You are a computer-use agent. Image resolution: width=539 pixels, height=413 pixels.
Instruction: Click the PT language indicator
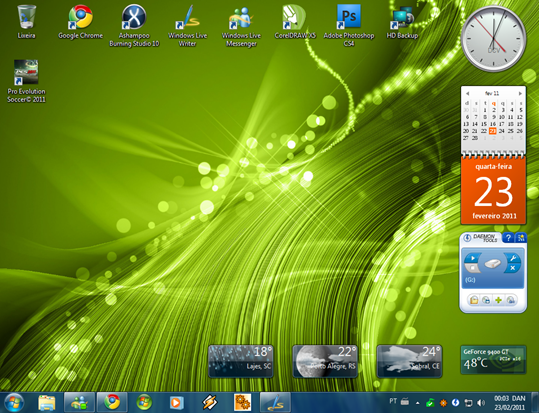pos(393,401)
